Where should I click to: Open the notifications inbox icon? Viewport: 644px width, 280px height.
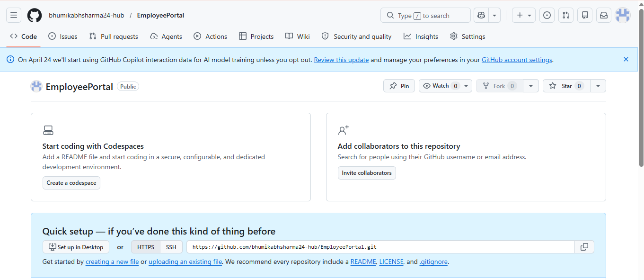[604, 15]
